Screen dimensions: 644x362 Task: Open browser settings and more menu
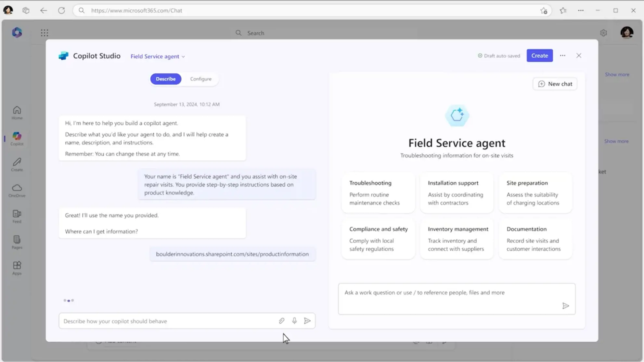click(581, 10)
